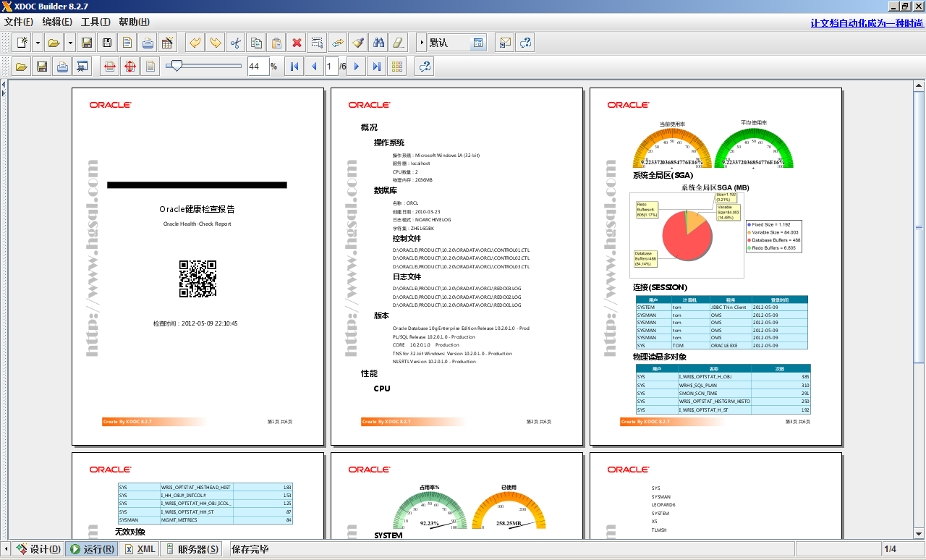Viewport: 926px width, 560px height.
Task: Switch to the XML tab at the bottom
Action: pyautogui.click(x=138, y=548)
